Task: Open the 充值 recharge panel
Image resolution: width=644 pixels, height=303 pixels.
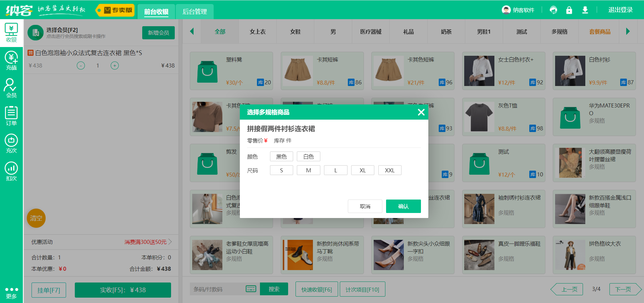Action: coord(11,60)
